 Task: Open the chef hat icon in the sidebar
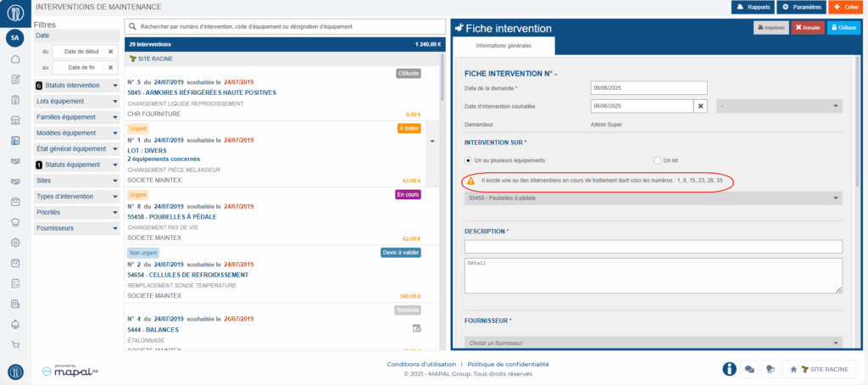[x=15, y=221]
